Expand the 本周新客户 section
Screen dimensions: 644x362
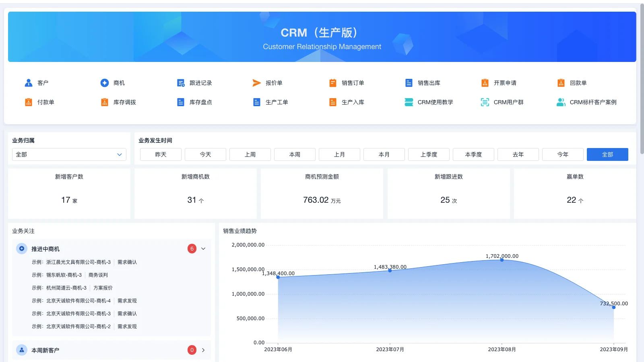point(203,350)
